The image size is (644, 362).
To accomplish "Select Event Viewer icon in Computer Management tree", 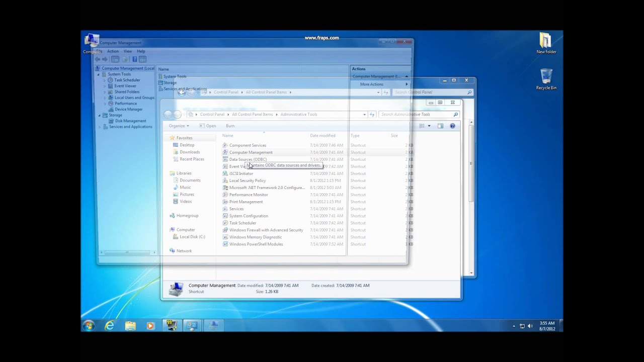I will click(111, 86).
